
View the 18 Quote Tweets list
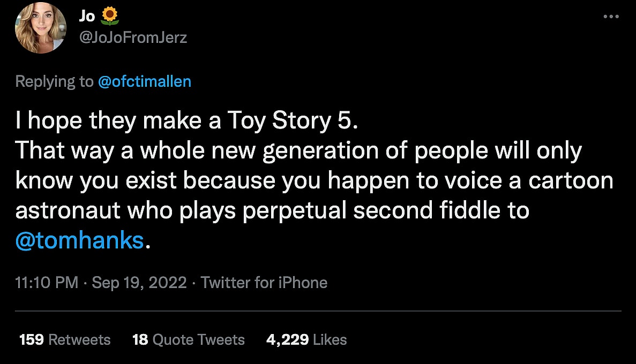(189, 339)
